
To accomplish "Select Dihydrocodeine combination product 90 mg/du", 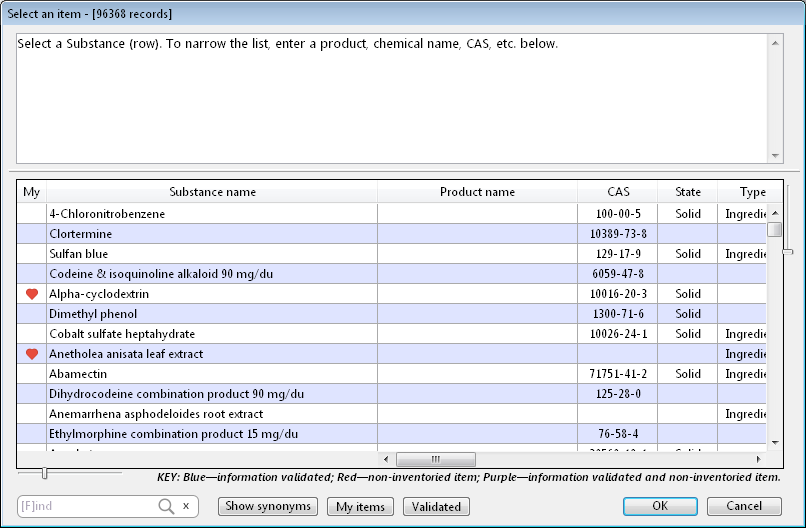I will coord(176,394).
